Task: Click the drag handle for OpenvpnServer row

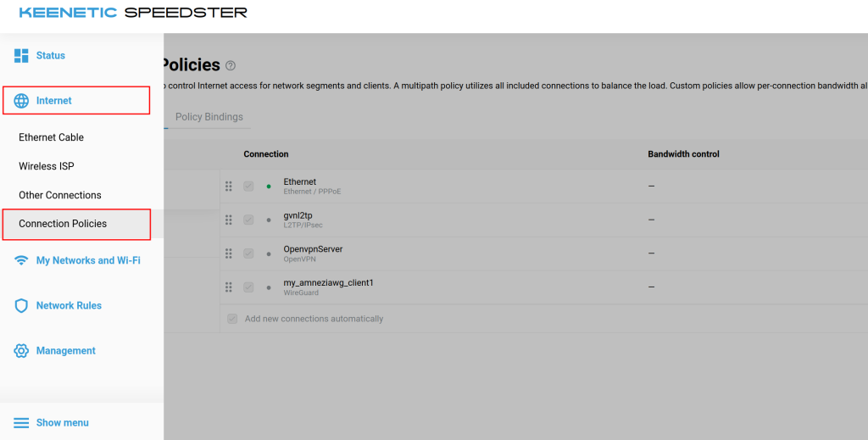Action: point(229,253)
